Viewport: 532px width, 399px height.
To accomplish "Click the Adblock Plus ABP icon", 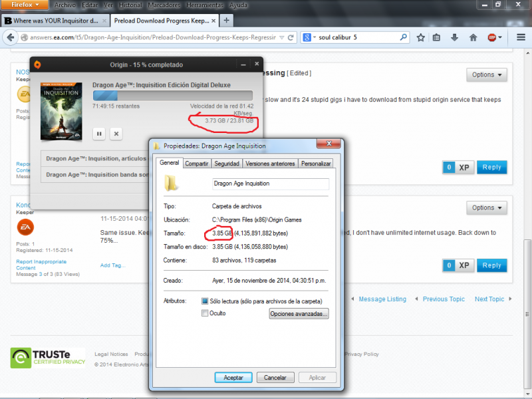I will pos(491,37).
